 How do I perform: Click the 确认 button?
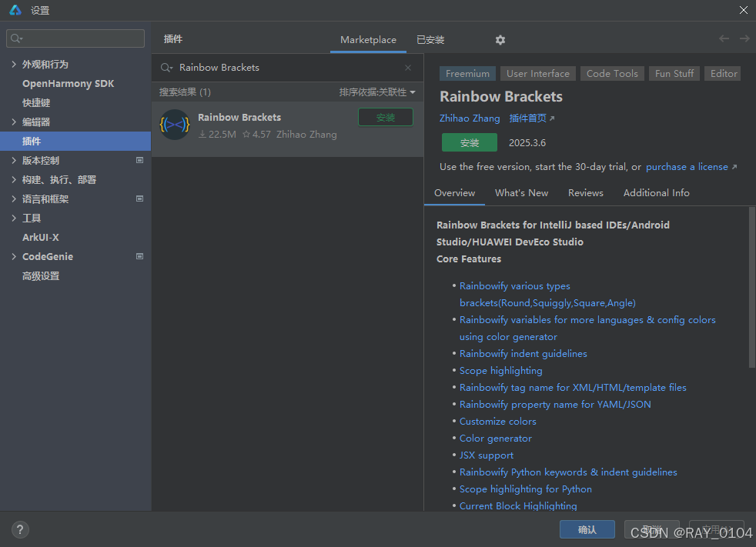coord(587,529)
